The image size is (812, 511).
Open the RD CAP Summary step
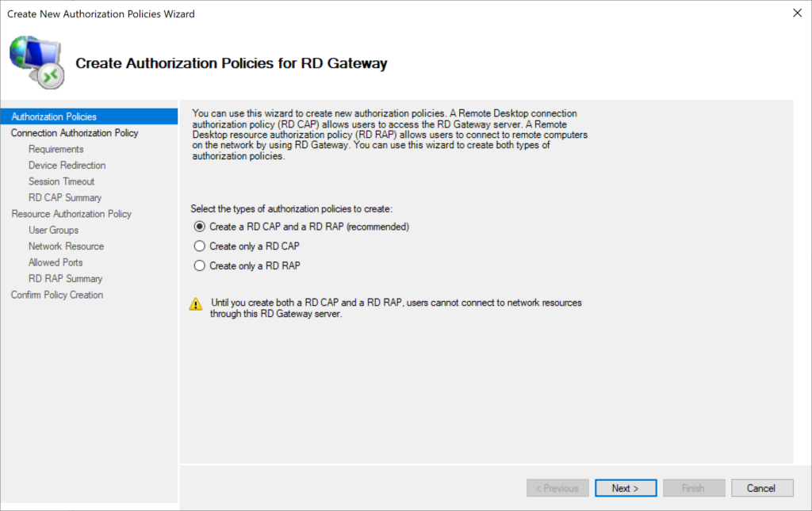tap(64, 197)
